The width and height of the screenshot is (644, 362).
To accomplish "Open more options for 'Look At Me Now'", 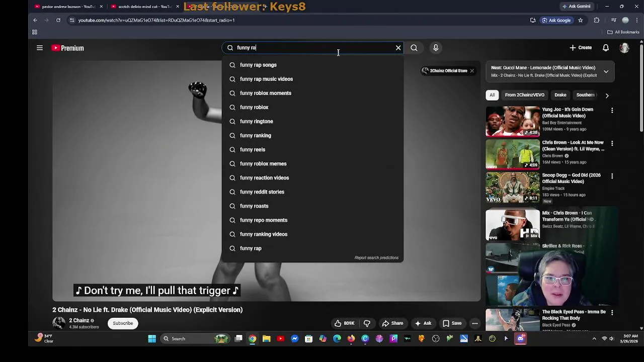I will pyautogui.click(x=612, y=143).
